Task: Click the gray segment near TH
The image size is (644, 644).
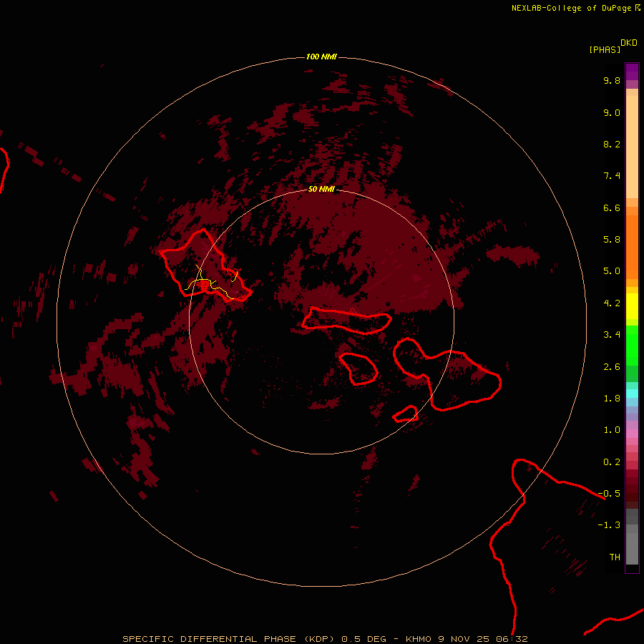Action: pyautogui.click(x=632, y=548)
